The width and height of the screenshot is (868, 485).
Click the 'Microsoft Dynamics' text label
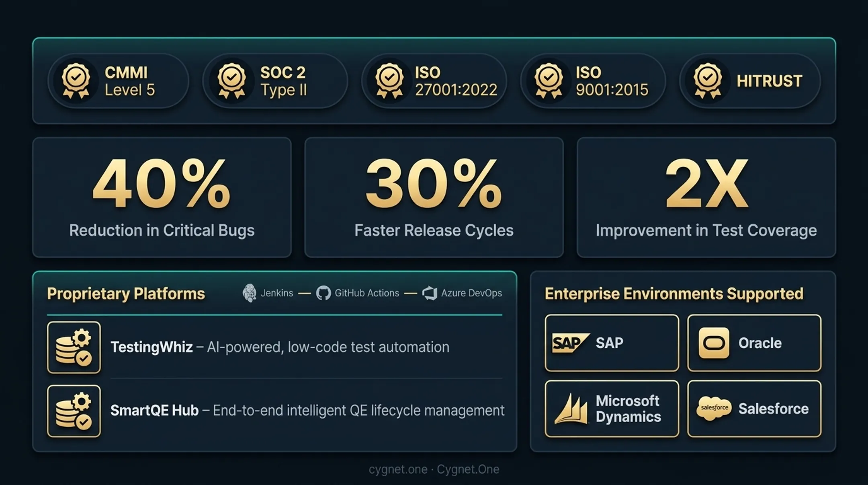click(628, 409)
